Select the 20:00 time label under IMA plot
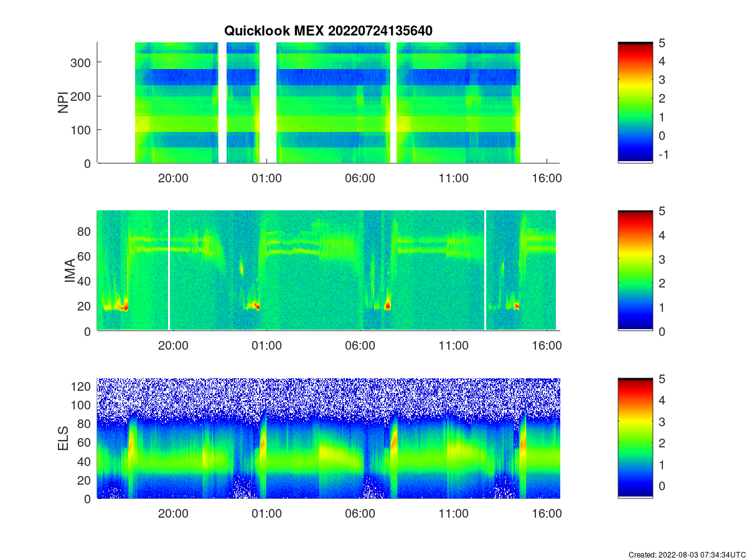Image resolution: width=747 pixels, height=560 pixels. pyautogui.click(x=173, y=345)
